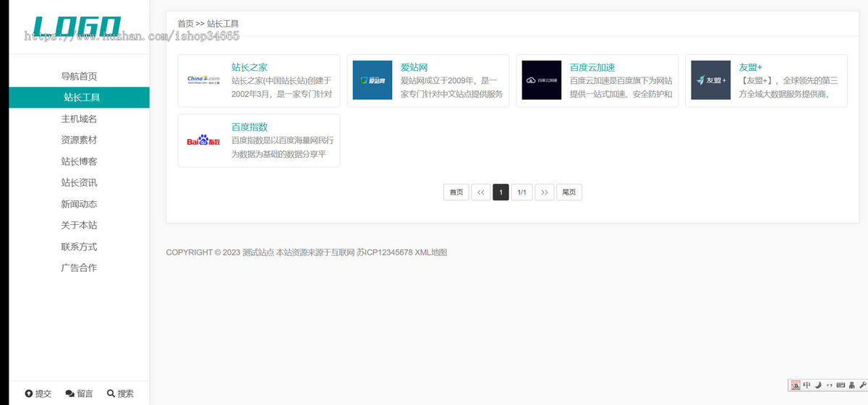Viewport: 868px width, 405px height.
Task: Open the 测试站点 footer link
Action: click(258, 252)
